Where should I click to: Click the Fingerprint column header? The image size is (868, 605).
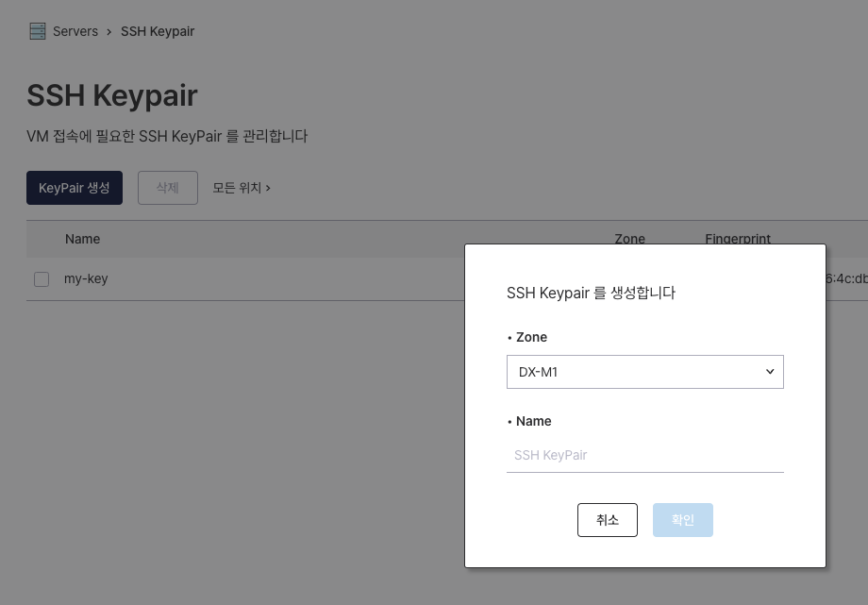[738, 239]
